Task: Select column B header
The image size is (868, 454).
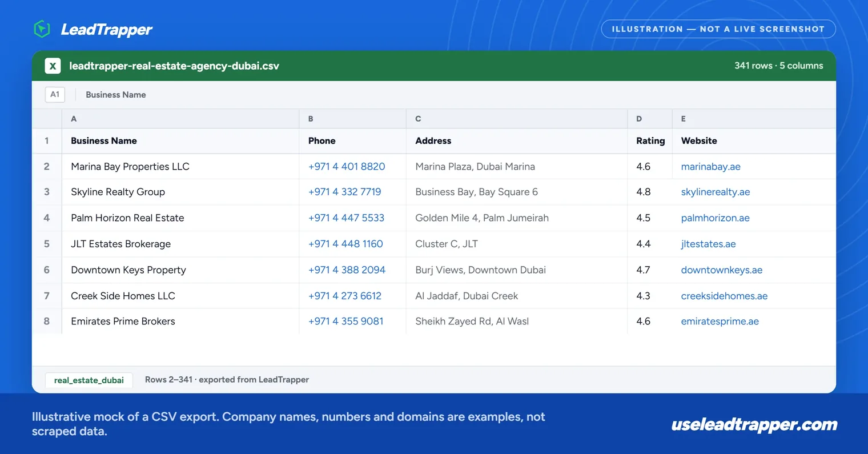Action: tap(352, 119)
